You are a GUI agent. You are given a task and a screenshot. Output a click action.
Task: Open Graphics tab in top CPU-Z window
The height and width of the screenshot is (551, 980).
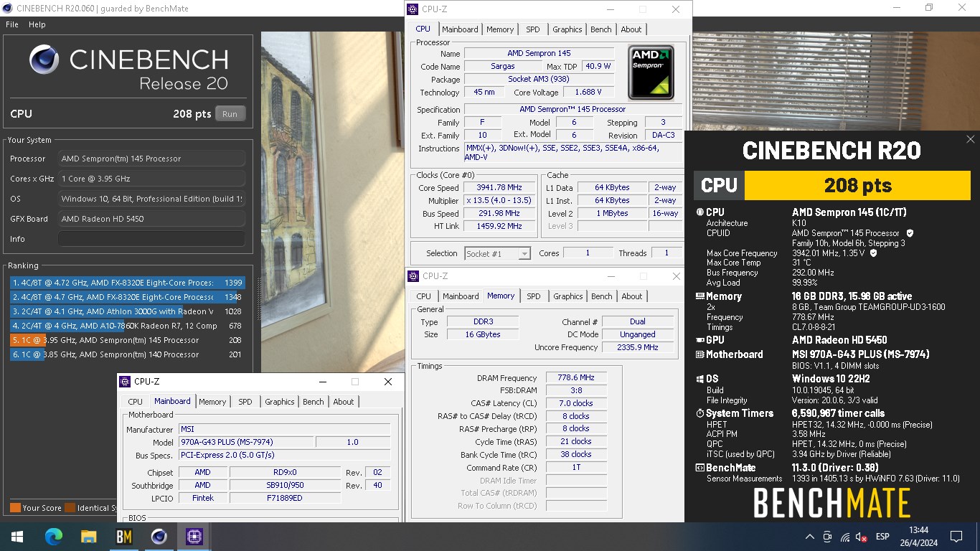pyautogui.click(x=567, y=29)
